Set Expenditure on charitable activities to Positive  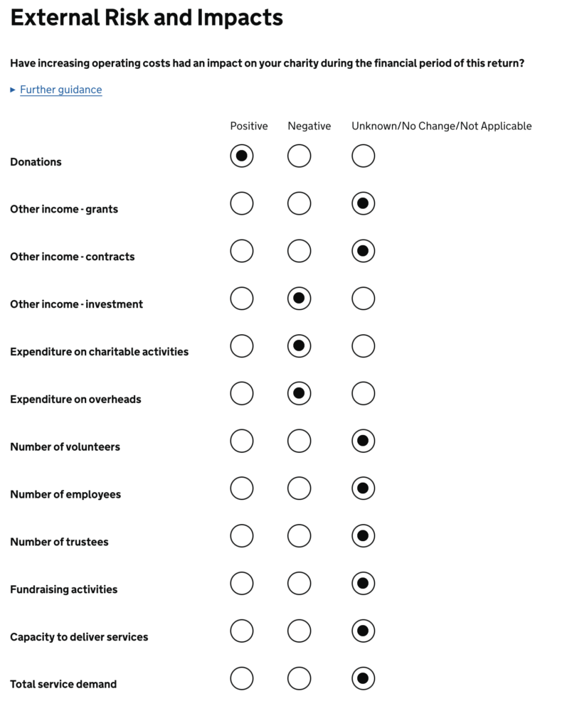(x=242, y=346)
